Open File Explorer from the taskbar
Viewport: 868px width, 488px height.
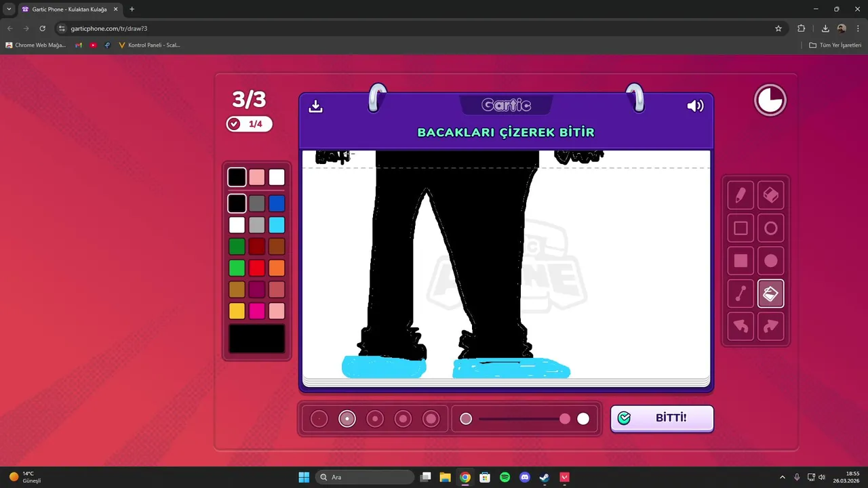tap(445, 477)
